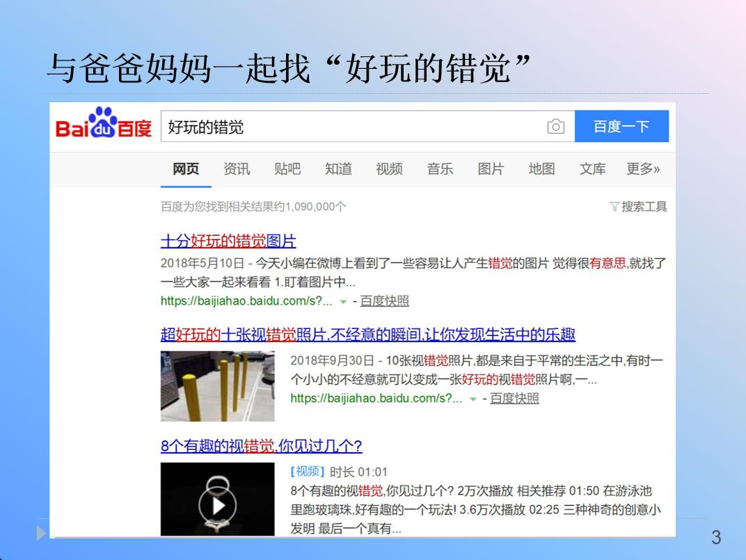Go to the 知道 tab

[338, 169]
